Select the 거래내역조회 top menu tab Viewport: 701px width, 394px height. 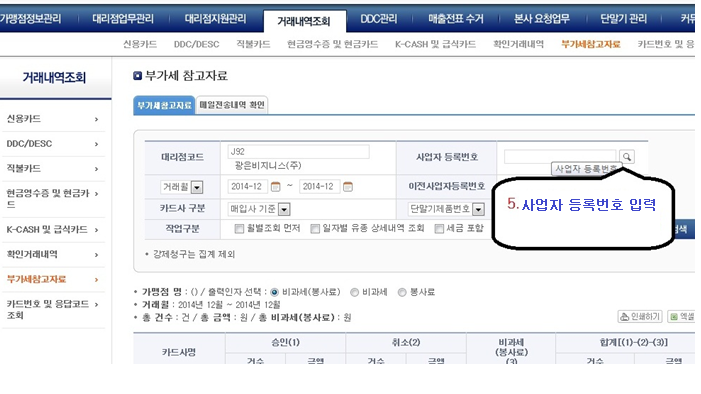point(304,21)
